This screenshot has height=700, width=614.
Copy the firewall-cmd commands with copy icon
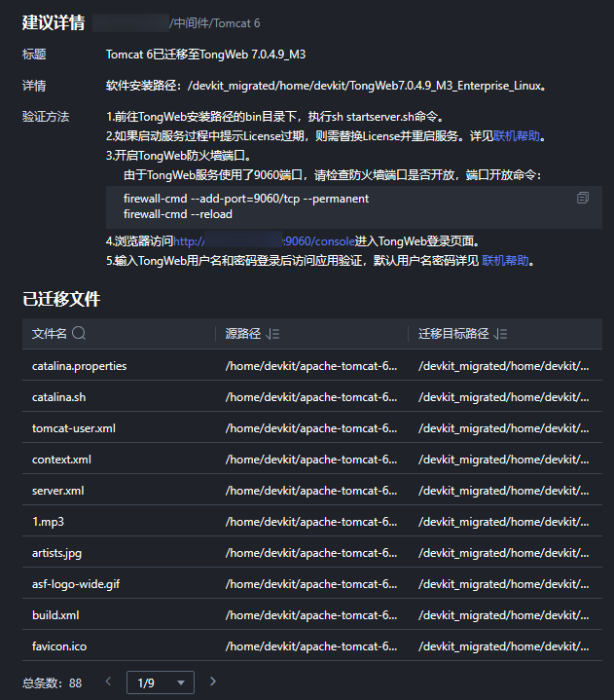pyautogui.click(x=582, y=198)
